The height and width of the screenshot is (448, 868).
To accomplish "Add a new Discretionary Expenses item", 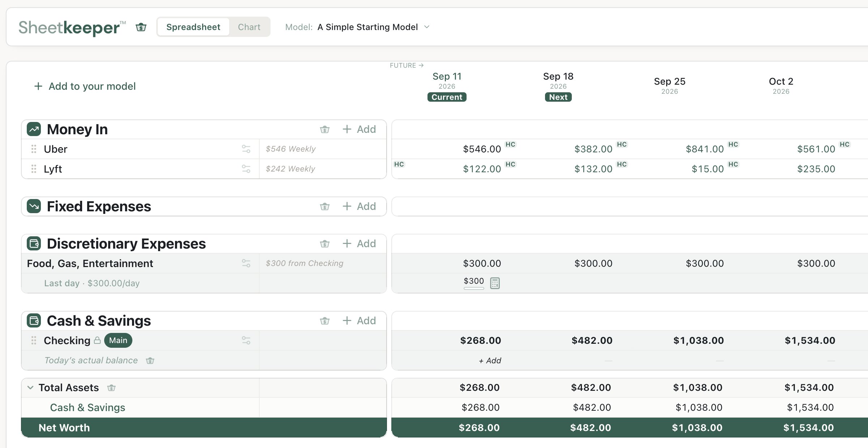I will [x=359, y=244].
